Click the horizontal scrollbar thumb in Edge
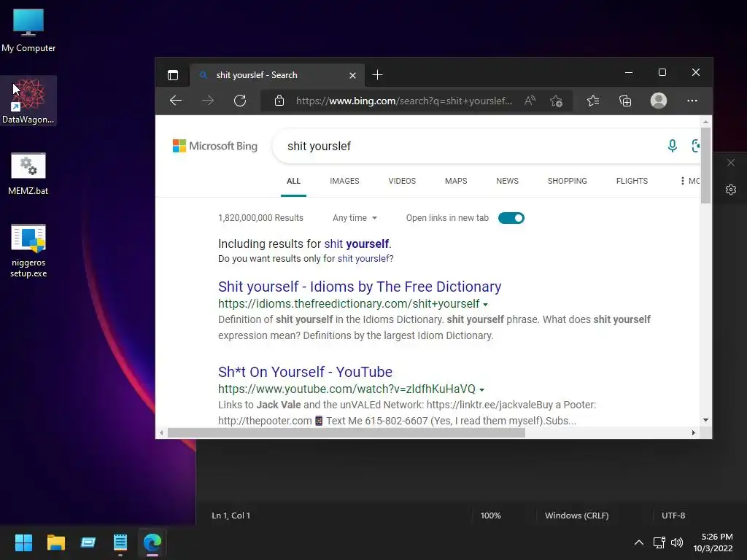 [x=347, y=433]
